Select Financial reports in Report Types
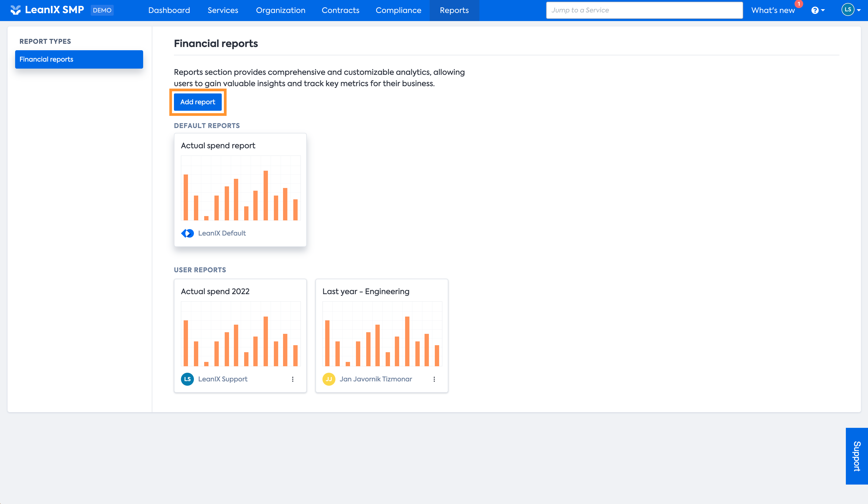 tap(79, 59)
